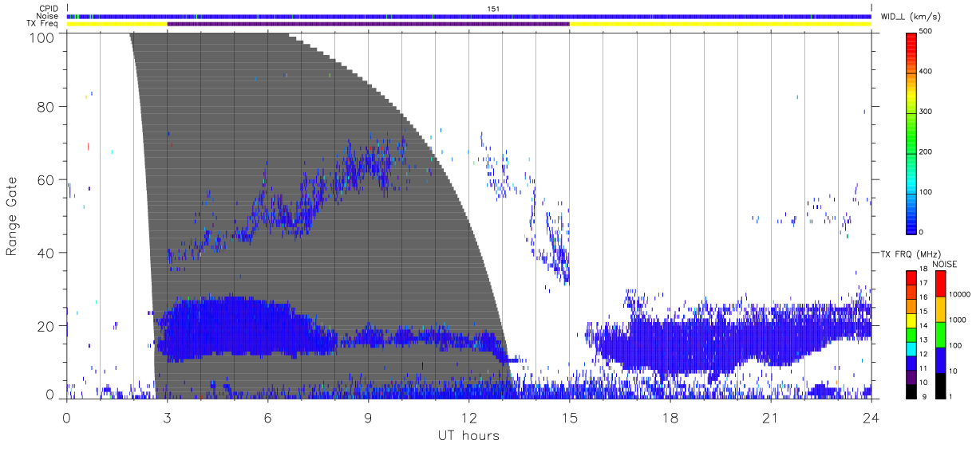The image size is (980, 452).
Task: Click the 18 tick on the UT hours axis
Action: click(670, 418)
